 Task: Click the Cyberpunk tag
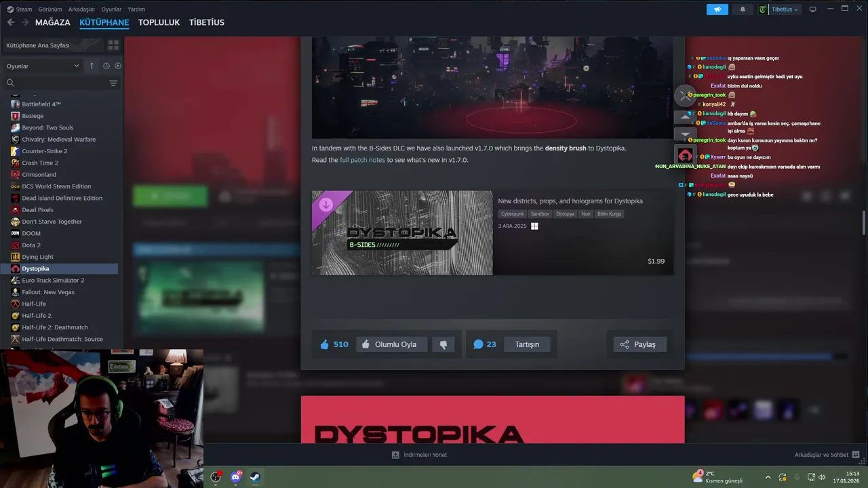pyautogui.click(x=513, y=214)
